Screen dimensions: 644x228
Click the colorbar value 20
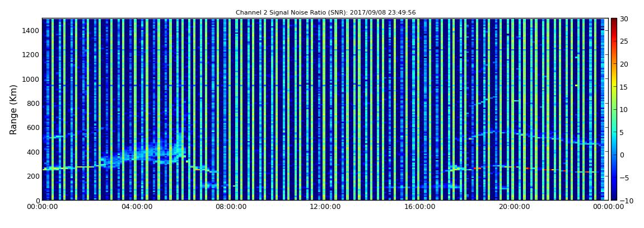coord(624,64)
